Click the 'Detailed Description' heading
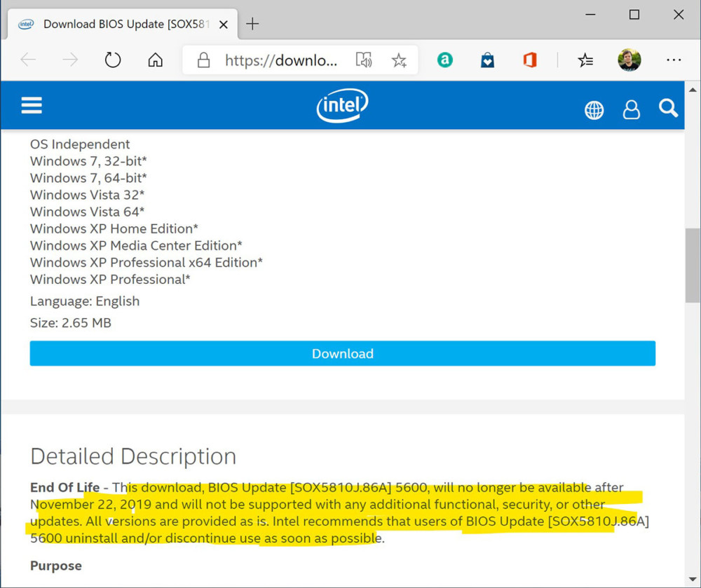 (133, 457)
